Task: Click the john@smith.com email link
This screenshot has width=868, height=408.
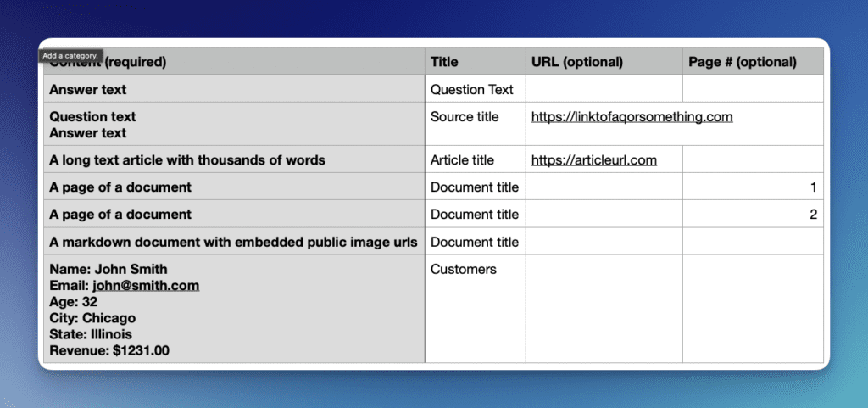Action: click(x=146, y=286)
